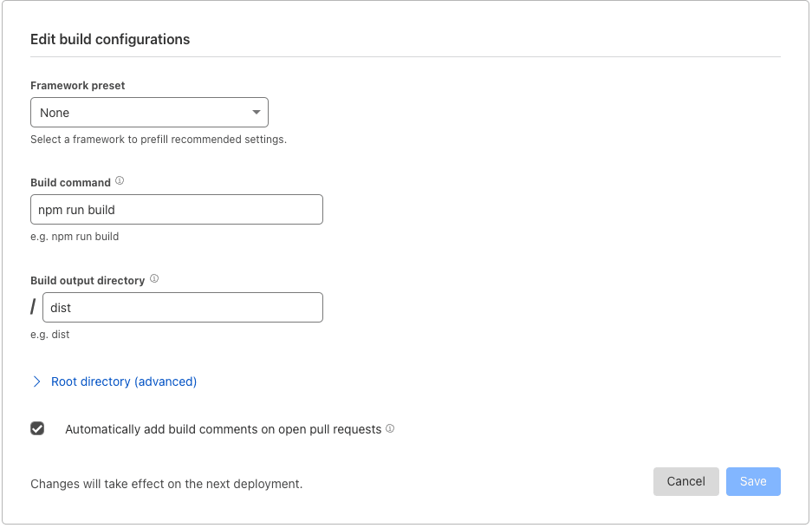Click the info icon beside Build output directory

(154, 279)
